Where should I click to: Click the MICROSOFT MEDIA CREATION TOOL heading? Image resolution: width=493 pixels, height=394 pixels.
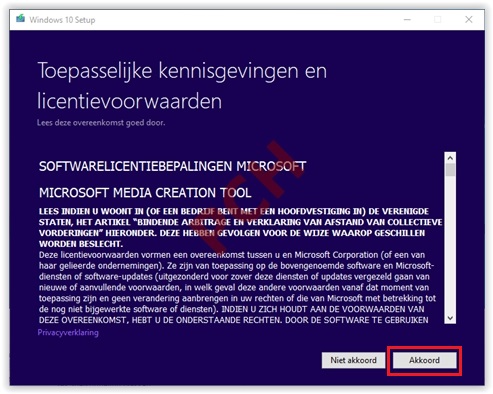[x=145, y=193]
